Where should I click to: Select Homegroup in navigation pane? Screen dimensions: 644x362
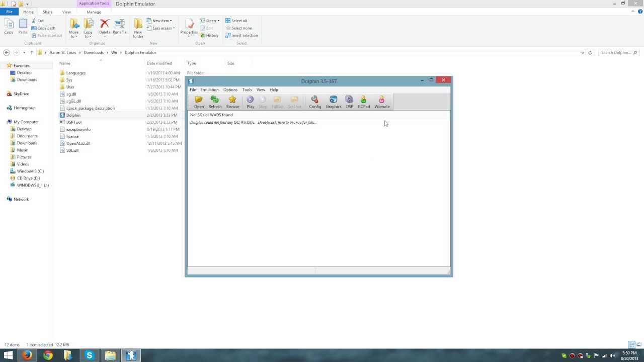pos(25,108)
